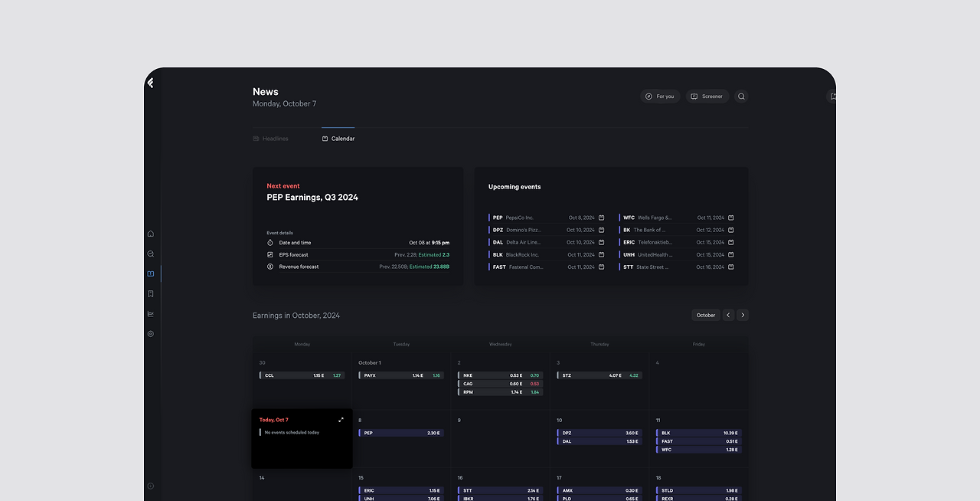
Task: Click the calendar icon in the WFC Wells Fargo row
Action: [x=731, y=218]
